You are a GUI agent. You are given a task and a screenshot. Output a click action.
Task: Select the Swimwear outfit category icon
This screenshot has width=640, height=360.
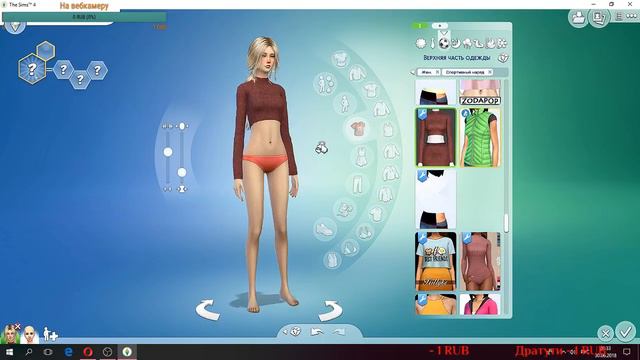click(x=478, y=43)
